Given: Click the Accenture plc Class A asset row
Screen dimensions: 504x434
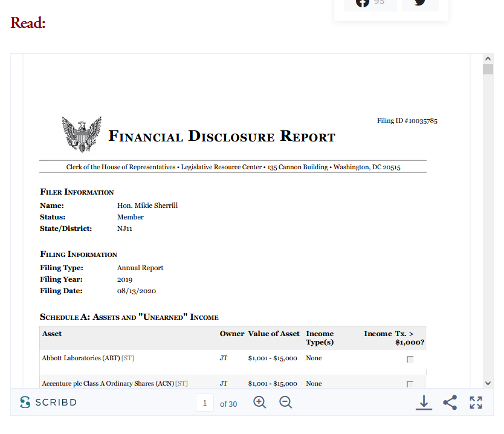Looking at the screenshot, I should point(233,382).
